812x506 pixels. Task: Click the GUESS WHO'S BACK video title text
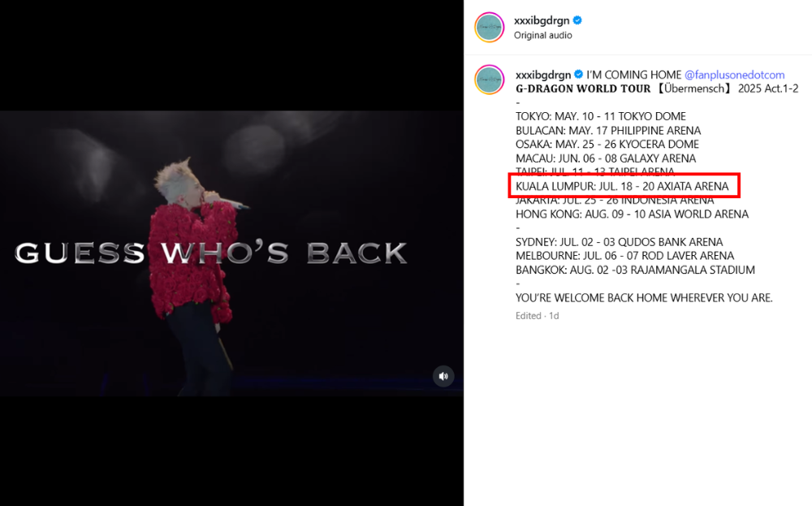211,253
